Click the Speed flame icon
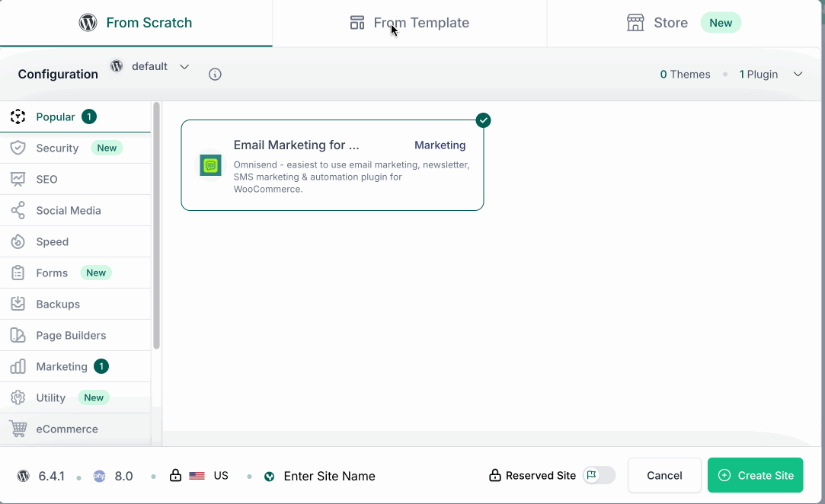Viewport: 825px width, 504px height. pos(18,242)
